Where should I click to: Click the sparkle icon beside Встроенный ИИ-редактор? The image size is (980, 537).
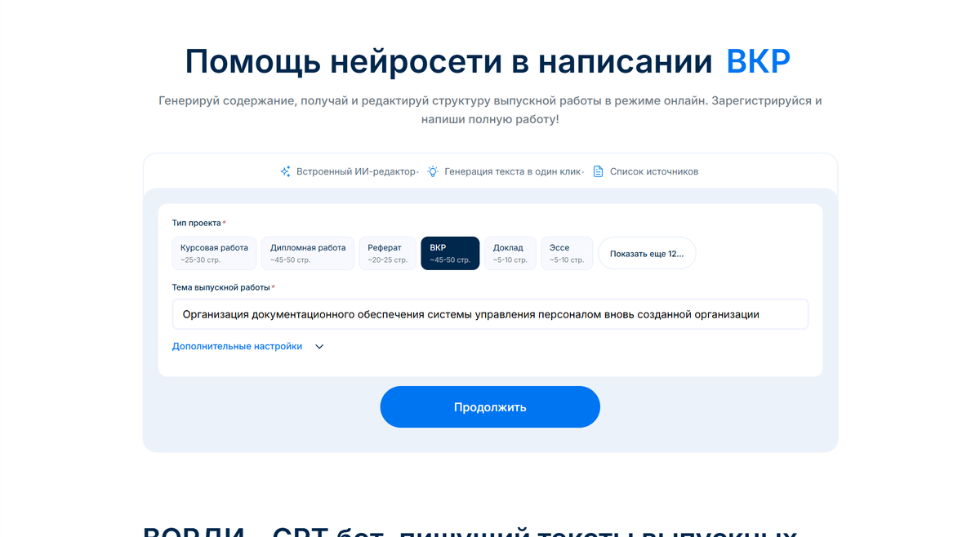coord(285,171)
